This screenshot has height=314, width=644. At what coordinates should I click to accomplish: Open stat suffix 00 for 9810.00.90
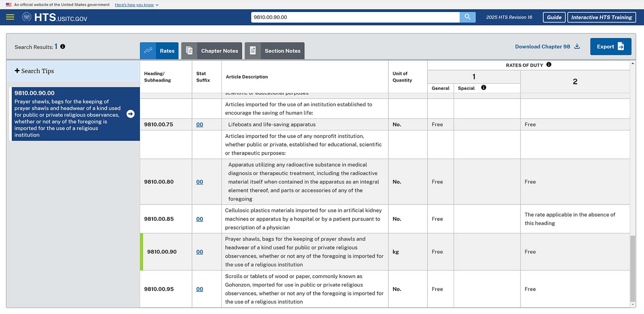200,252
